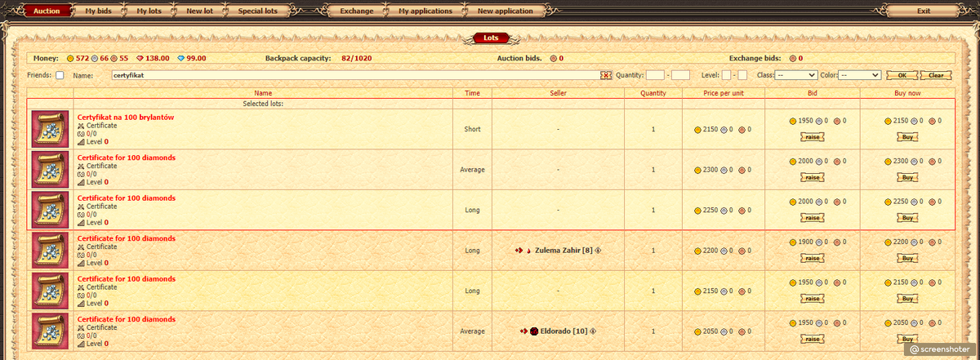Click the info icon next to Eldorado
The width and height of the screenshot is (980, 360).
(x=593, y=331)
